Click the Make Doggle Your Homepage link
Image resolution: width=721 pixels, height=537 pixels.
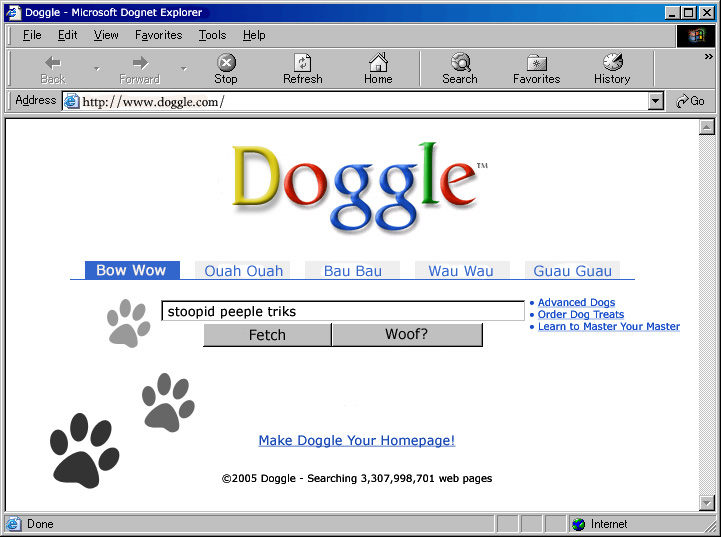pos(356,440)
